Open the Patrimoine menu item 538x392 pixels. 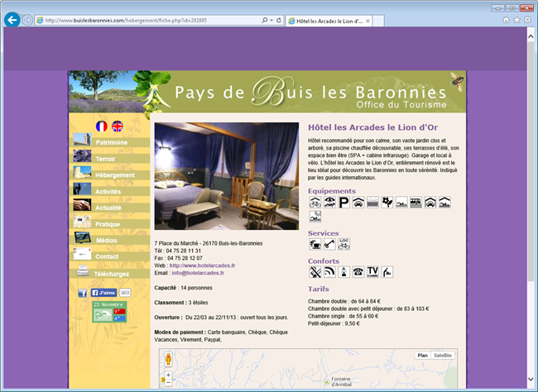click(112, 142)
